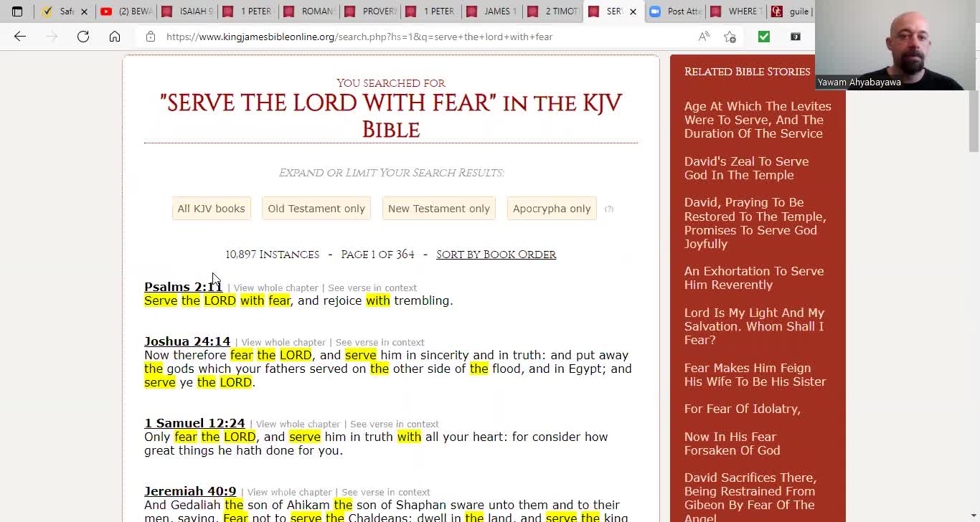Click the (?) help link beside Apocrypha
980x522 pixels.
point(609,209)
